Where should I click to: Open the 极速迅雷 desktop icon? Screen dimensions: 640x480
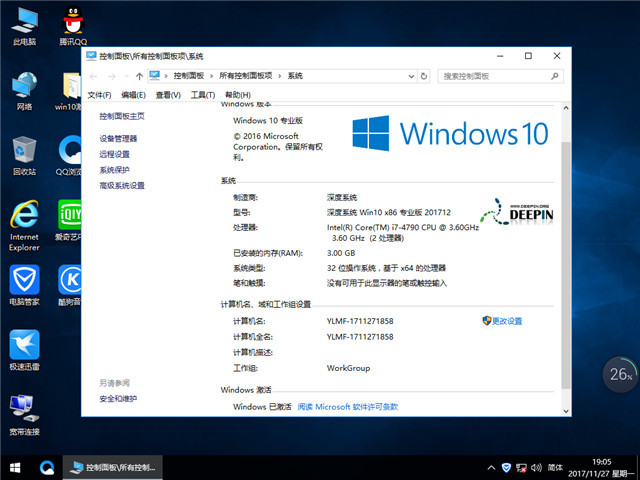[x=24, y=350]
